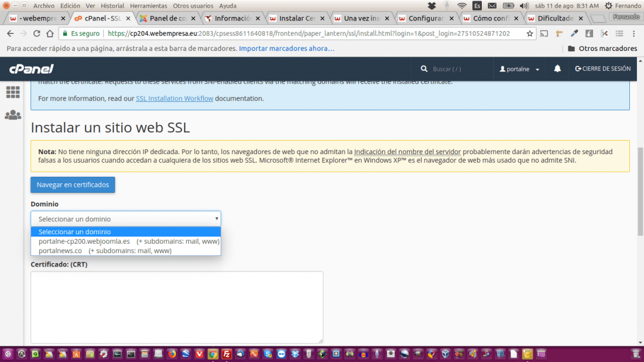644x362 pixels.
Task: Bookmark this page with the star
Action: [x=530, y=34]
